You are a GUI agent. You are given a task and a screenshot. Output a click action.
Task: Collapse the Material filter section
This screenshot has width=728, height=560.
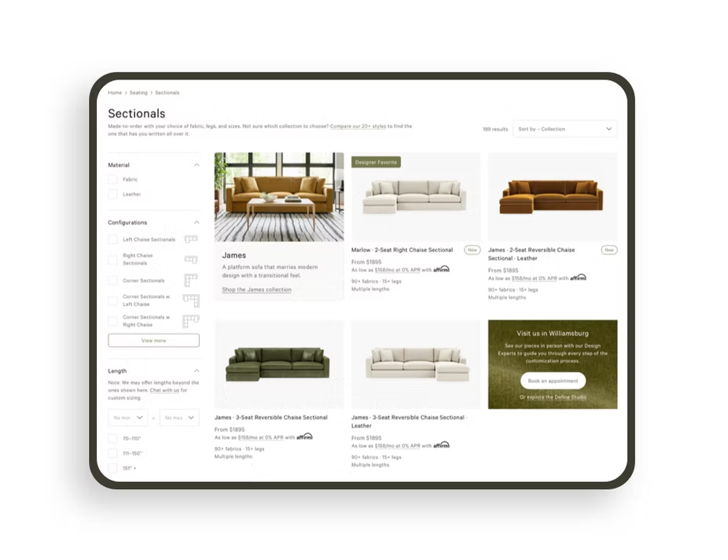pyautogui.click(x=197, y=165)
